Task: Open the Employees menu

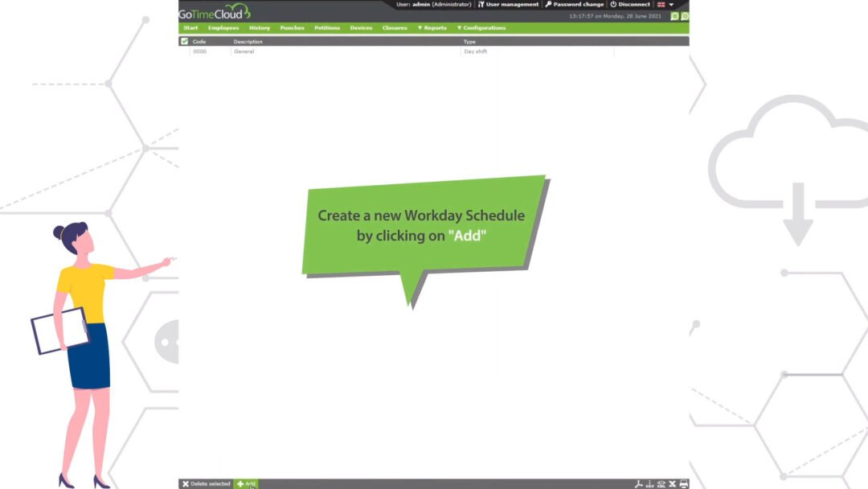Action: 223,28
